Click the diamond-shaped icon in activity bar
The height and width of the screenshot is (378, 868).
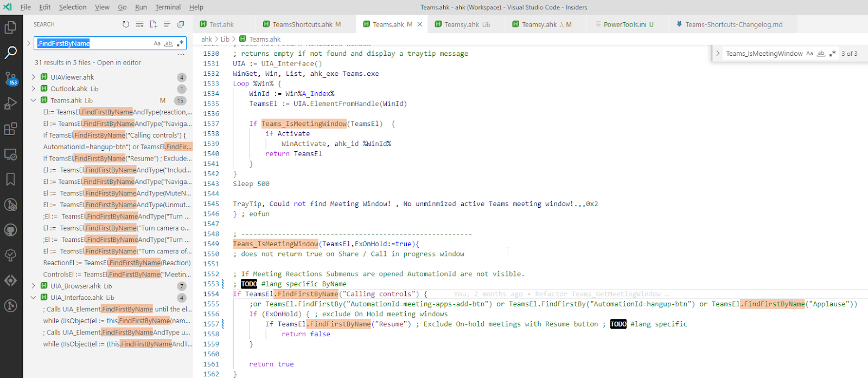pos(10,280)
